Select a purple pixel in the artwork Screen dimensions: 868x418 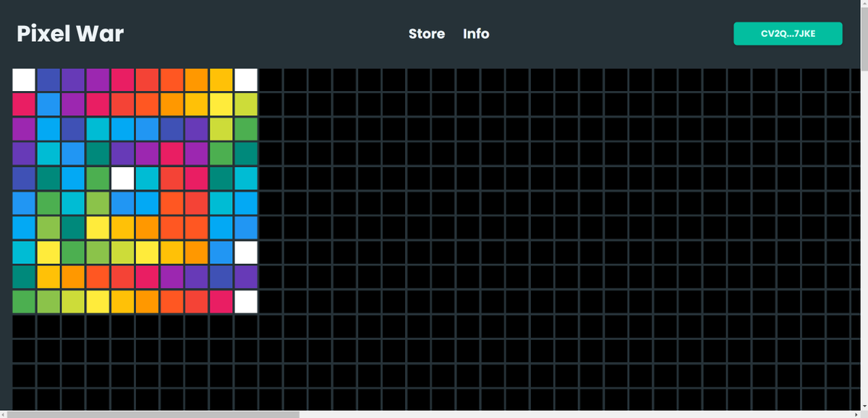[74, 80]
